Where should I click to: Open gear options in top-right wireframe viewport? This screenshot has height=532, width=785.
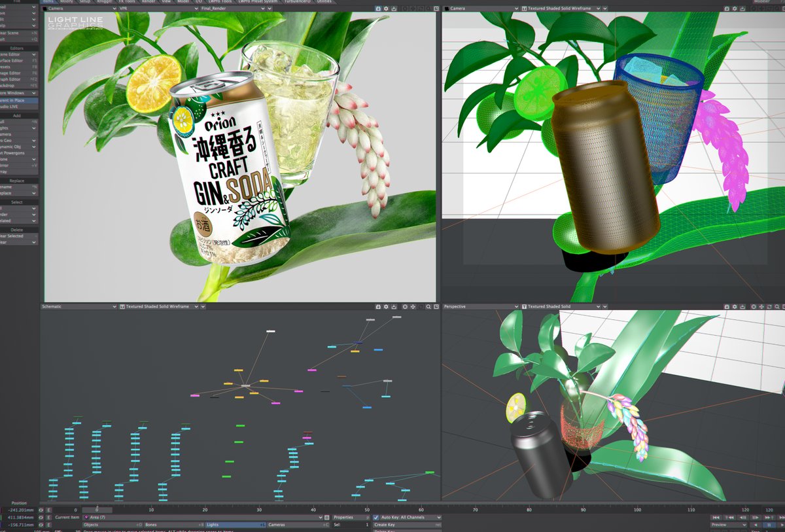735,8
